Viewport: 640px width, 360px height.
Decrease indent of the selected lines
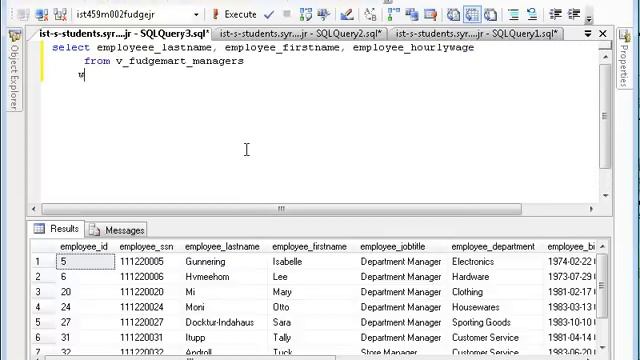click(x=555, y=15)
